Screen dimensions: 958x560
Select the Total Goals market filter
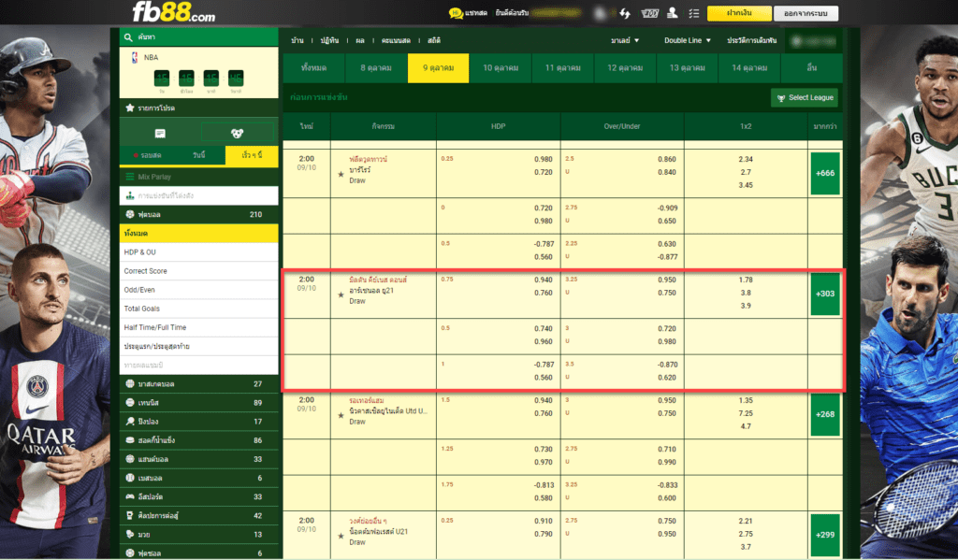pos(198,309)
